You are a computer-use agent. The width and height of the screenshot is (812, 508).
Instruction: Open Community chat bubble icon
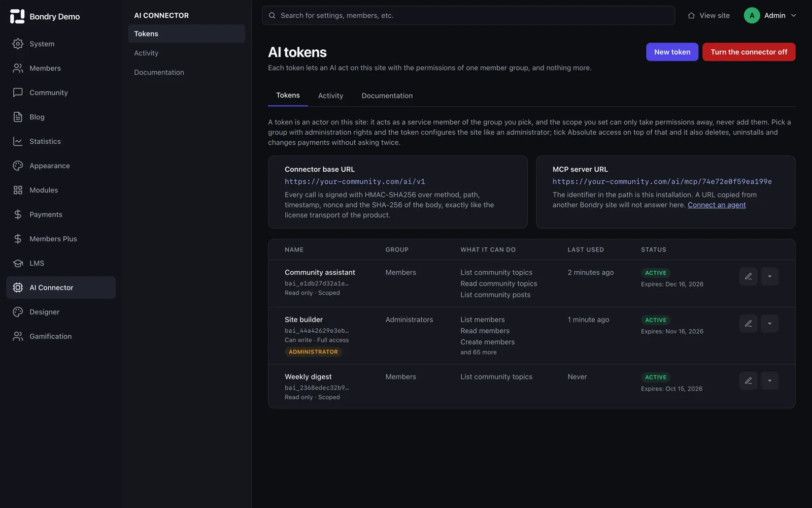pos(18,92)
